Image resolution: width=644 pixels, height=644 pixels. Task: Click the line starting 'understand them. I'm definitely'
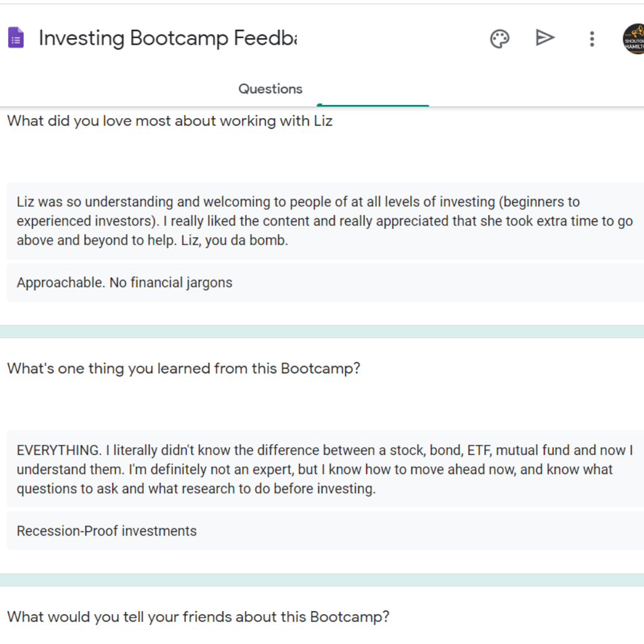point(315,469)
